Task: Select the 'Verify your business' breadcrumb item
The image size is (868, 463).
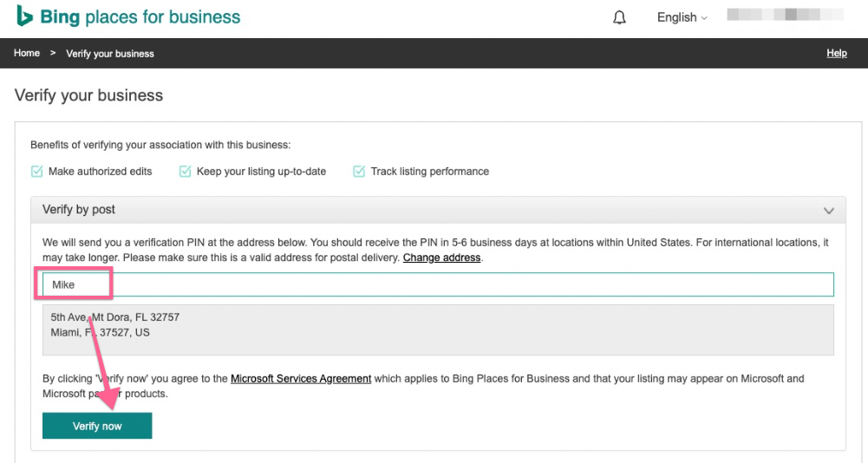Action: [110, 54]
